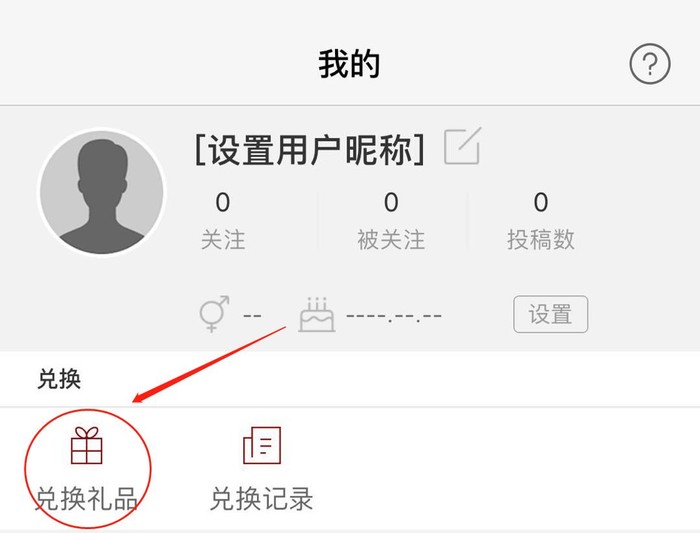
Task: Open the 兑换记录 document icon
Action: (x=262, y=446)
